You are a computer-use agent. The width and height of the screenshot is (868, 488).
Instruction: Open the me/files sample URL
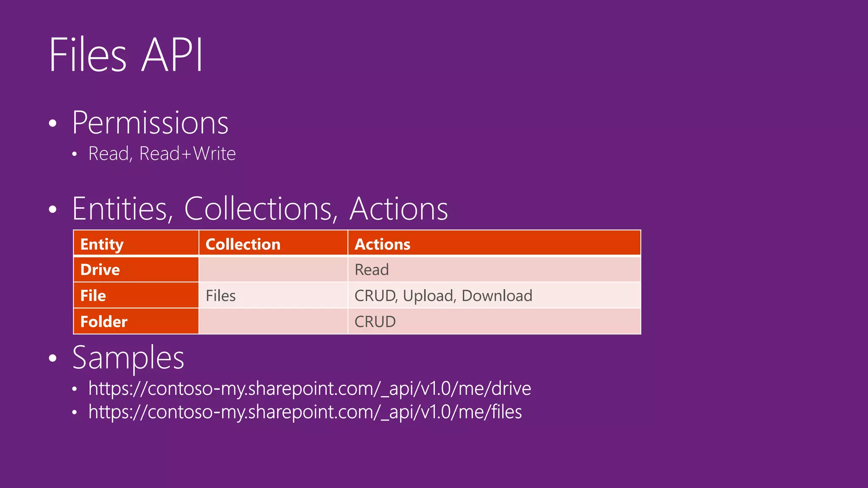pos(305,412)
